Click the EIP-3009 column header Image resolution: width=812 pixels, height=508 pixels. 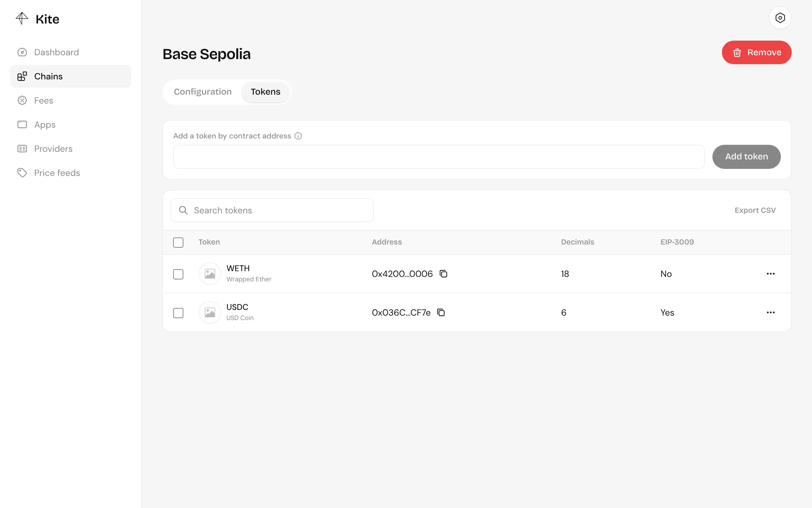[677, 242]
